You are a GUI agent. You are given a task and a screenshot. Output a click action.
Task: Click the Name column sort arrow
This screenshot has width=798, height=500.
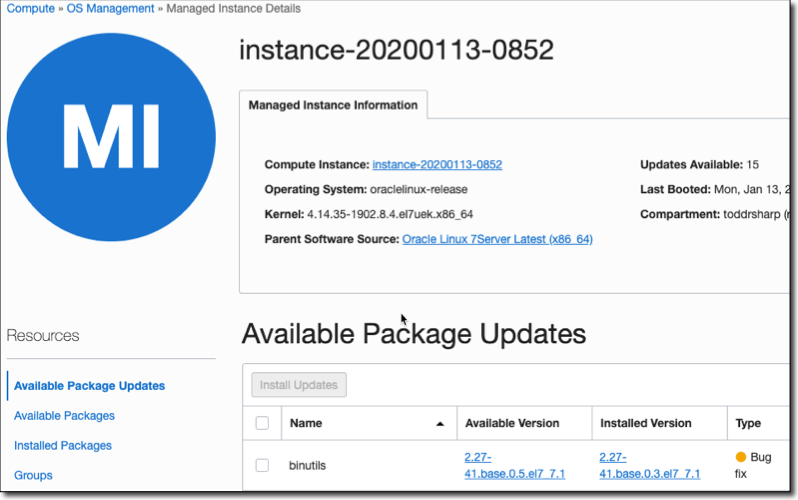point(440,424)
